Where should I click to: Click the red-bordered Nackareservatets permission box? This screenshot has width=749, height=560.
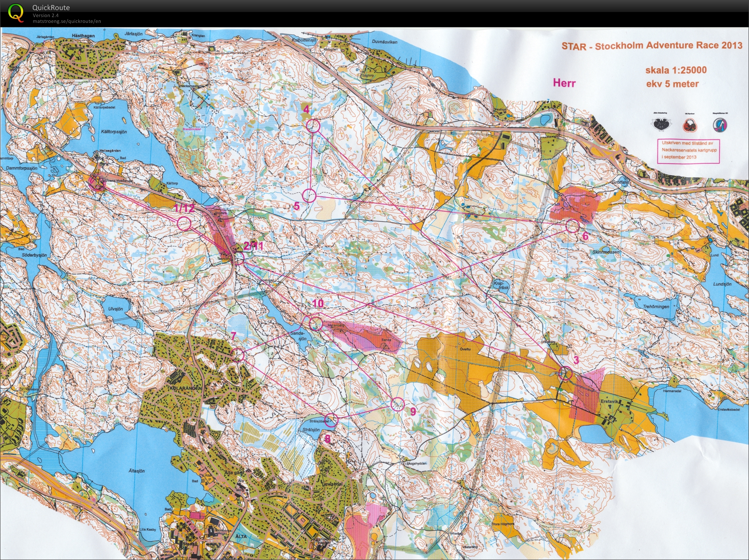point(688,150)
